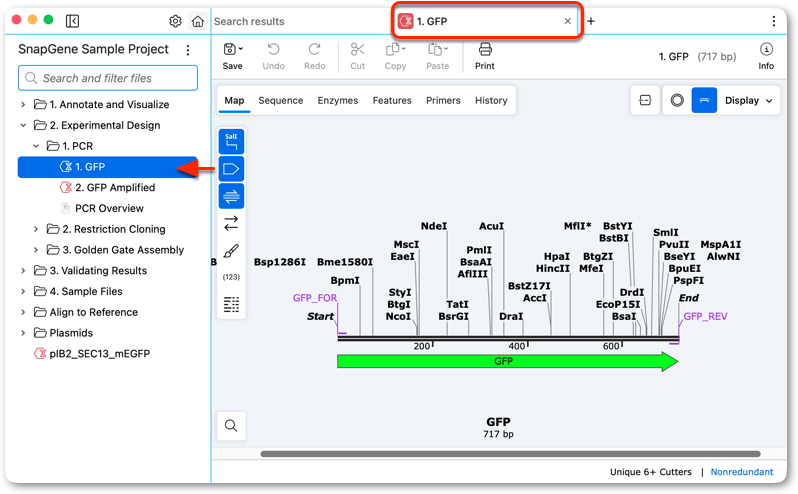This screenshot has height=494, width=798.
Task: Expand 4. Sample Files folder
Action: click(23, 292)
